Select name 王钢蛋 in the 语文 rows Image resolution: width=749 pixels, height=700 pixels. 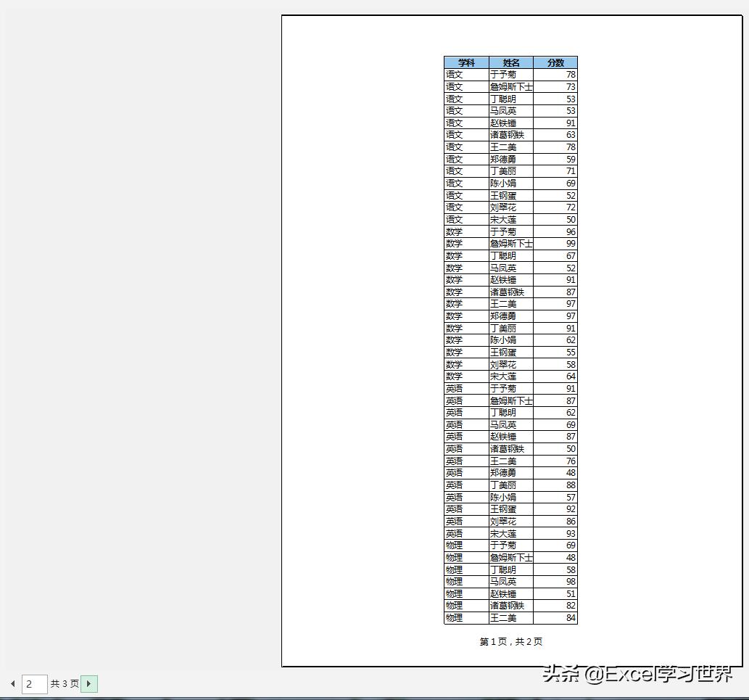point(510,195)
